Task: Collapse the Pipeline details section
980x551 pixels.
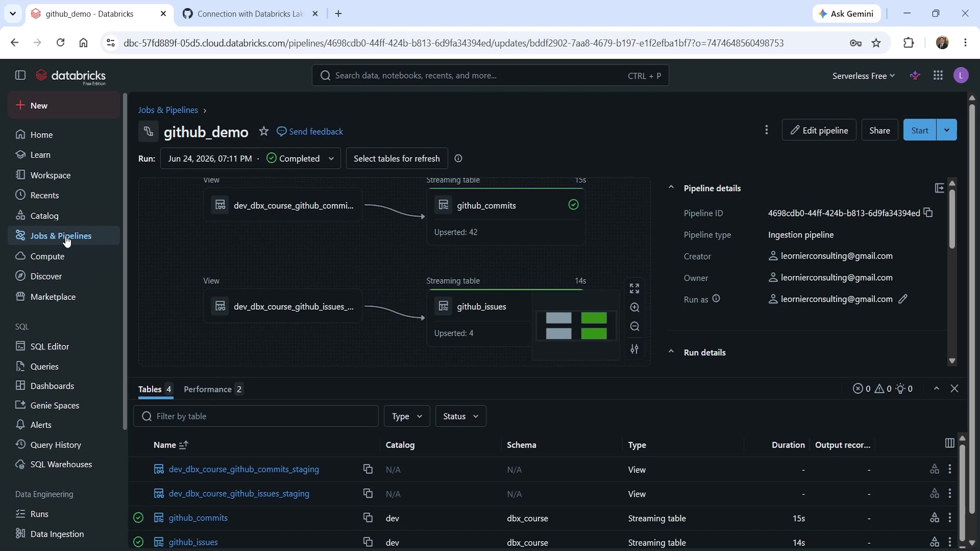Action: click(x=671, y=188)
